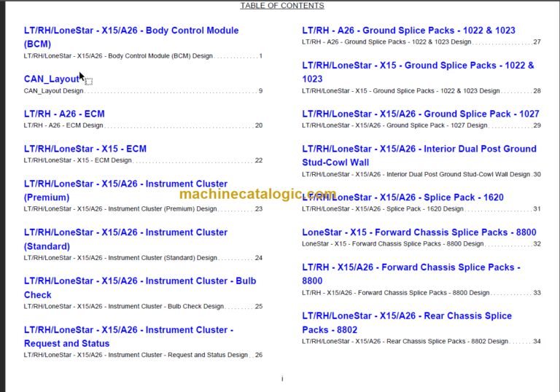Click 'LoneStar - X15 - Forward Chassis Splice Packs - 8800 Design' entry
This screenshot has height=392, width=560.
[x=421, y=244]
